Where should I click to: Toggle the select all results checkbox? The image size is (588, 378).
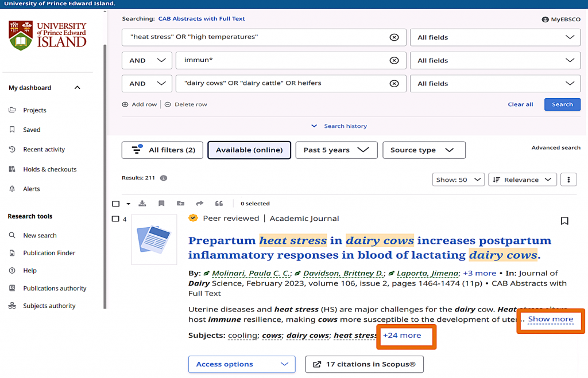[116, 204]
